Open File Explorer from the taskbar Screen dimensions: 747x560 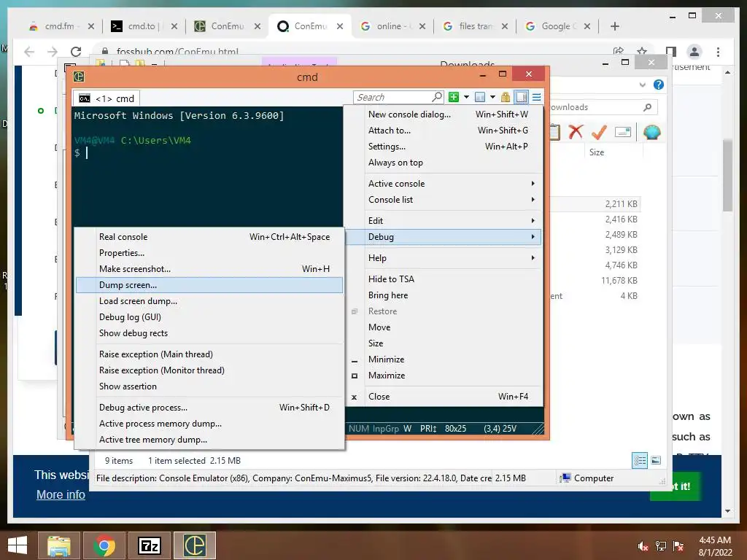(59, 545)
